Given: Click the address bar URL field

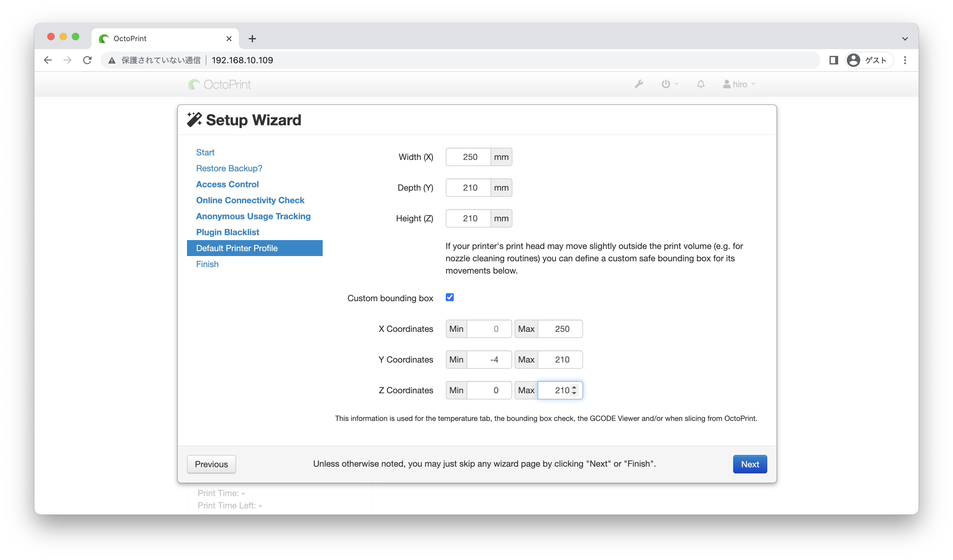Looking at the screenshot, I should click(460, 60).
